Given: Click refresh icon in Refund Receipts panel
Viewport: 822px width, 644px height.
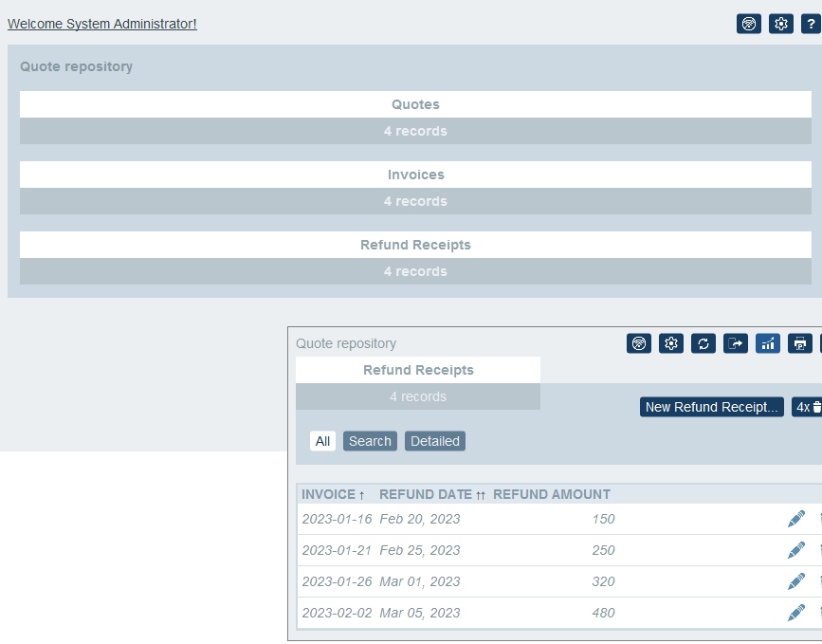Looking at the screenshot, I should pos(703,343).
